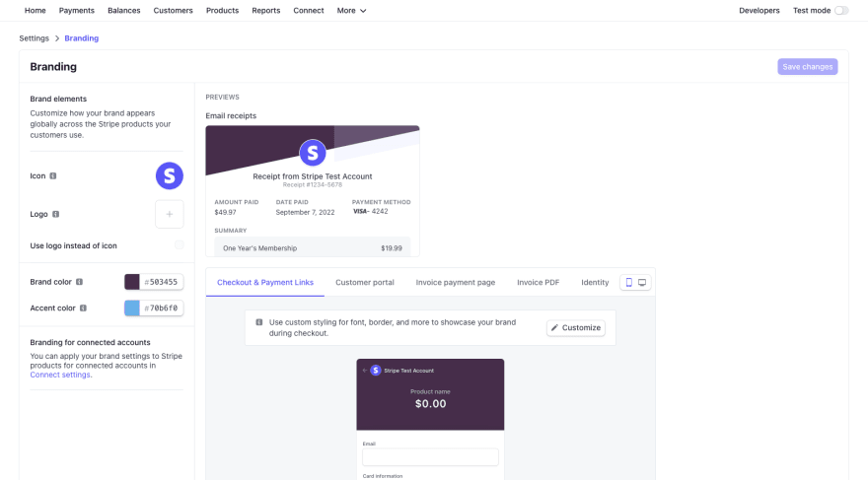Click the info icon beside Logo label
This screenshot has height=480, width=868.
(x=56, y=214)
